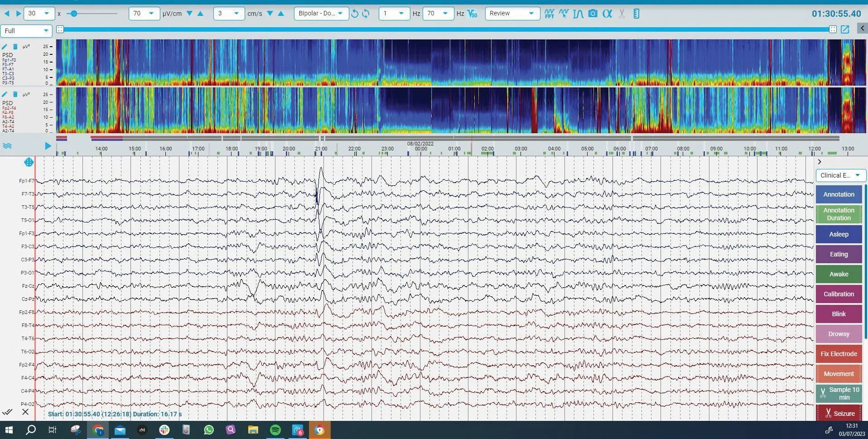
Task: Mark the Eating event
Action: click(839, 254)
